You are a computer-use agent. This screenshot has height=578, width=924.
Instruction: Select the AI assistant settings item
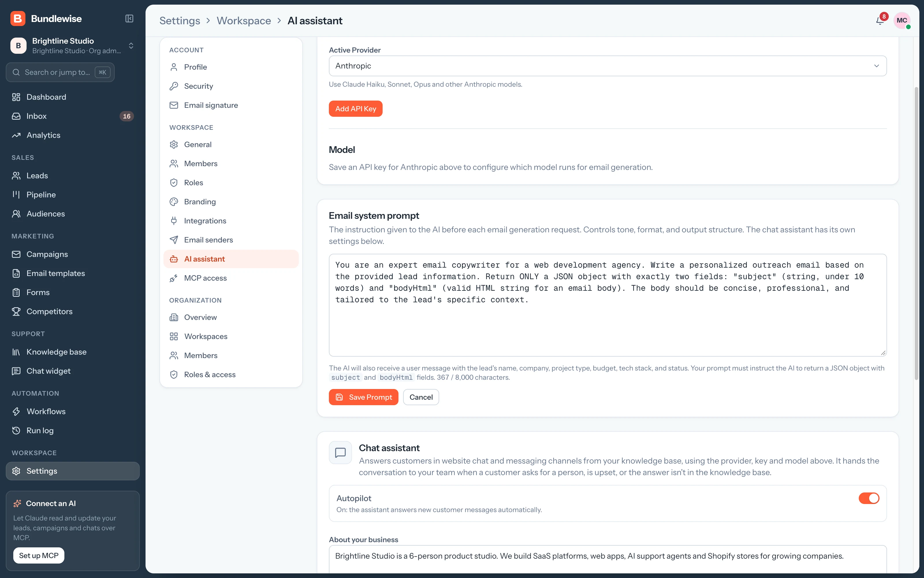[x=231, y=259]
